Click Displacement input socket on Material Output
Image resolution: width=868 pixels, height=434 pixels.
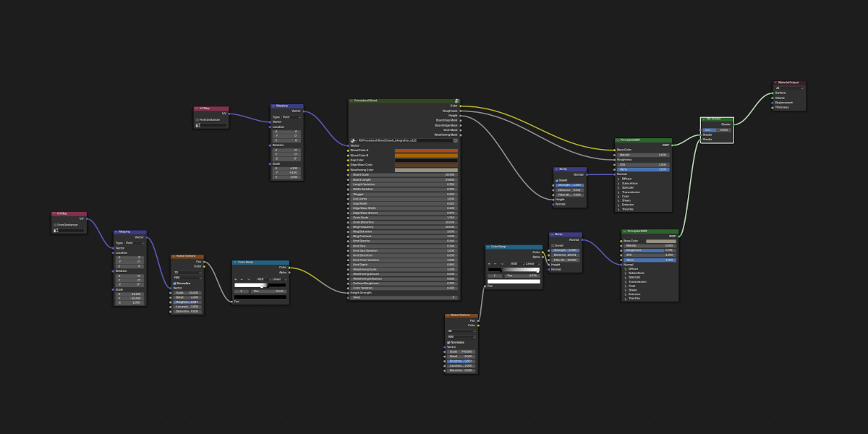coord(773,102)
